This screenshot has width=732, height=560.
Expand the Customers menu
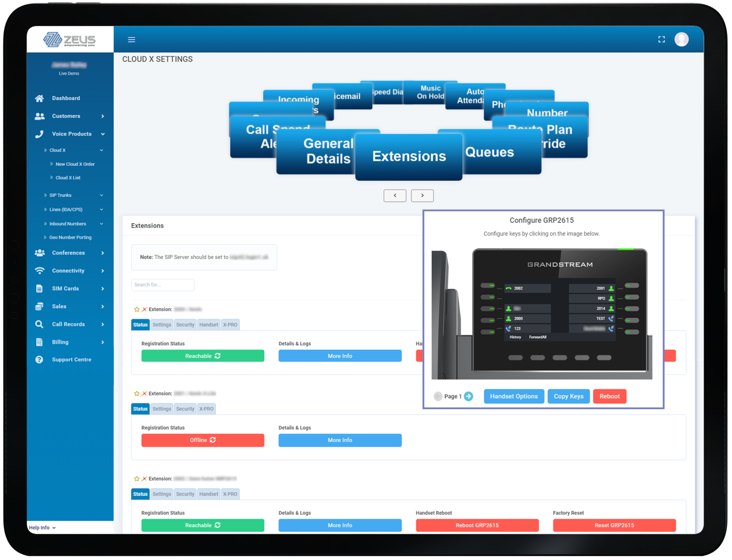click(103, 116)
